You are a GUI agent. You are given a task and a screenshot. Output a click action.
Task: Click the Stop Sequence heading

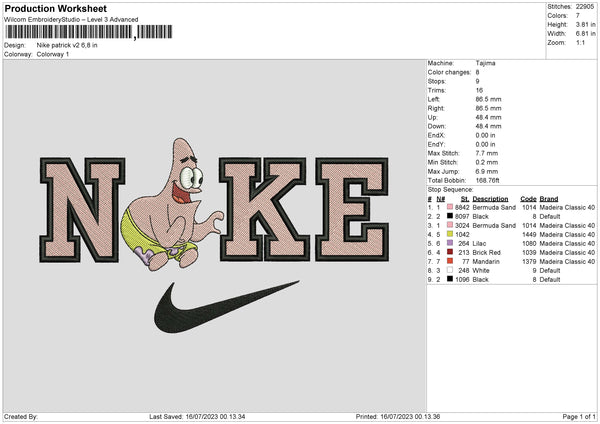(x=450, y=190)
